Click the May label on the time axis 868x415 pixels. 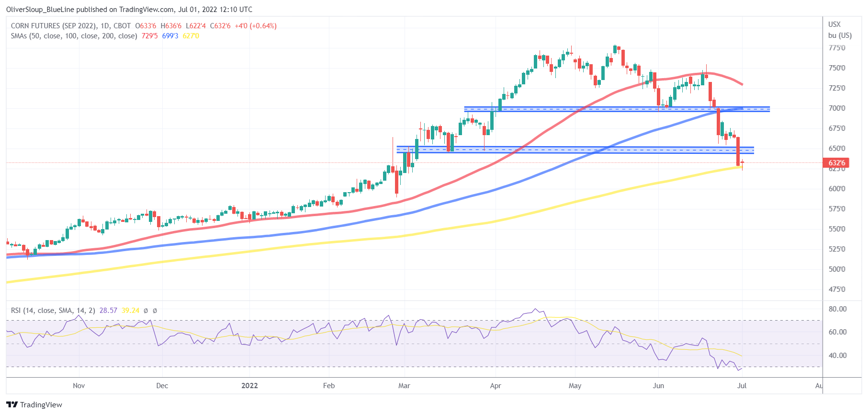[575, 386]
